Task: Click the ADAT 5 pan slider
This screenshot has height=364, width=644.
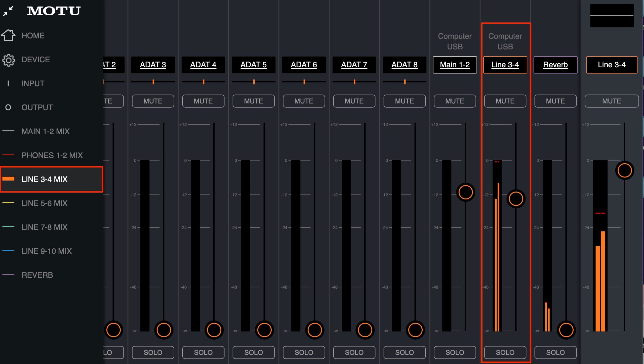Action: pyautogui.click(x=254, y=82)
